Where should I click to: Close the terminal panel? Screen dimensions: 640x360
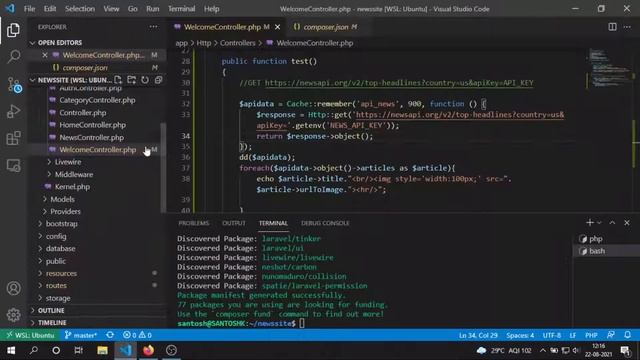click(x=627, y=223)
